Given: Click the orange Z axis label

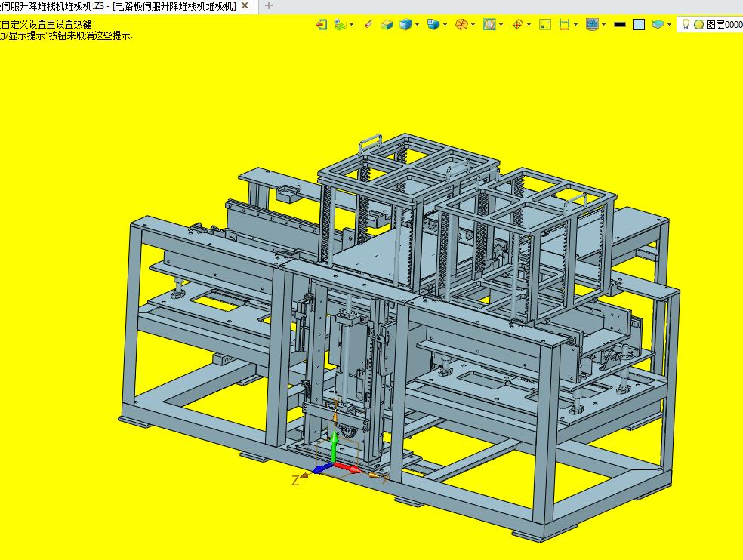Looking at the screenshot, I should (x=295, y=481).
